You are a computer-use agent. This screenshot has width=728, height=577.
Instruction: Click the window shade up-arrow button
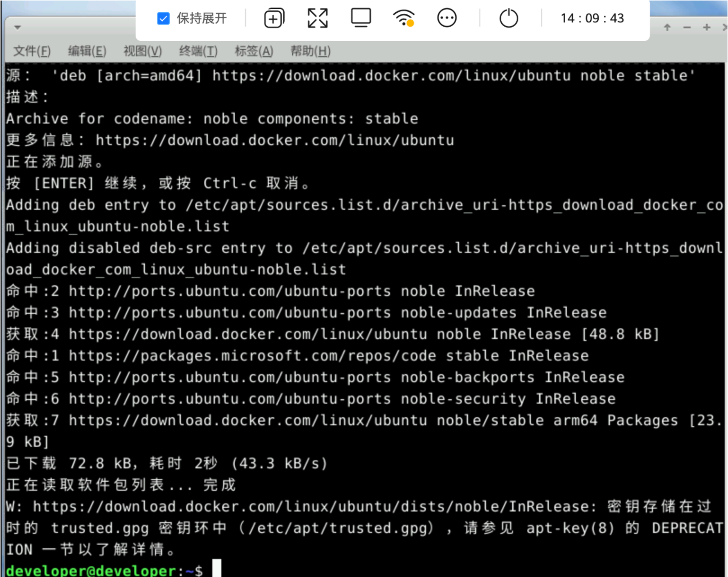pyautogui.click(x=667, y=27)
